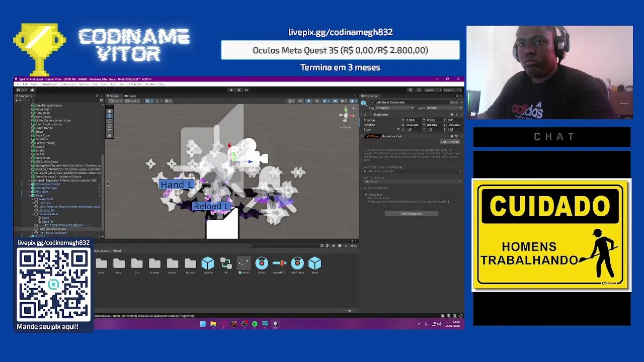The width and height of the screenshot is (644, 362).
Task: Click the Pause button in Unity toolbar
Action: [x=239, y=90]
